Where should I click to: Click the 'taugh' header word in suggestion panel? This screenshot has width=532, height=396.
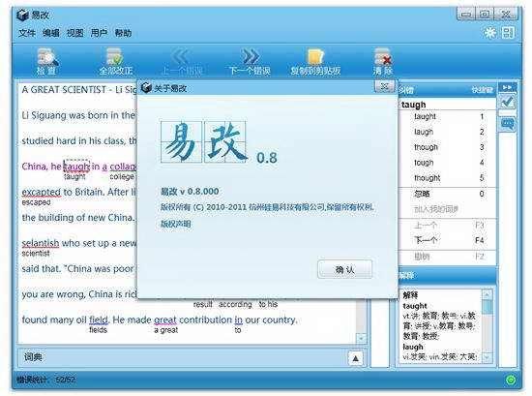[x=413, y=105]
